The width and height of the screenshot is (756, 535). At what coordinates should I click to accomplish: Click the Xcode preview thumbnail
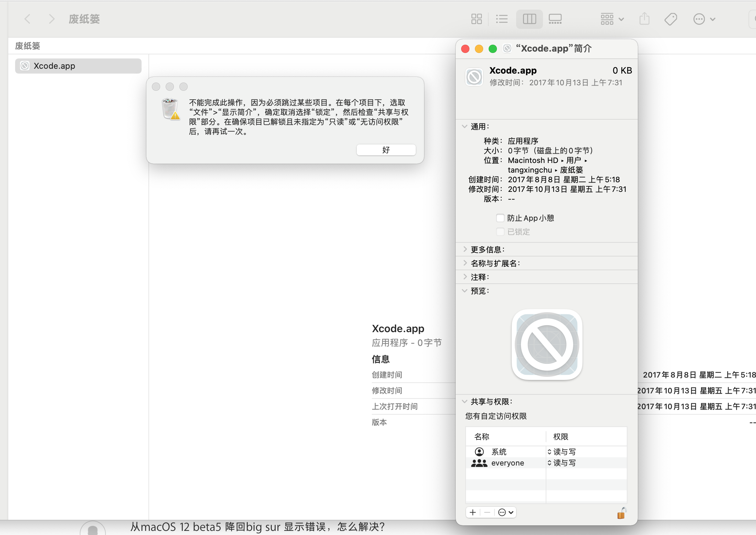pyautogui.click(x=547, y=345)
